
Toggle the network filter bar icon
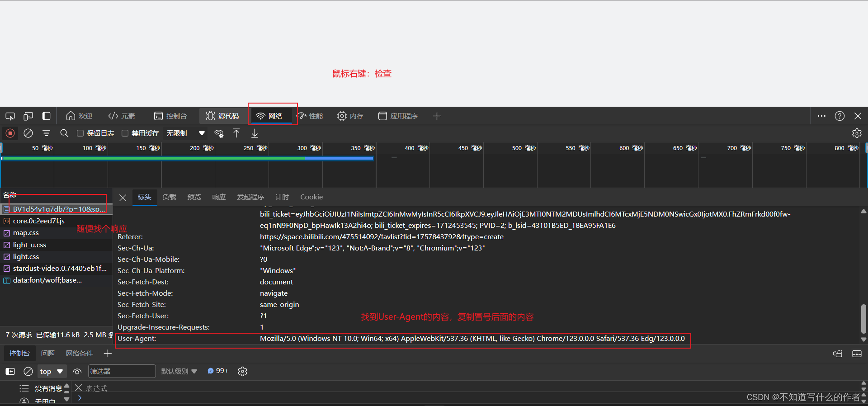pyautogui.click(x=46, y=133)
